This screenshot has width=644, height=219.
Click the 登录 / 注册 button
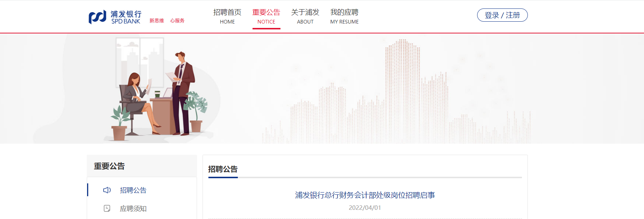(502, 15)
